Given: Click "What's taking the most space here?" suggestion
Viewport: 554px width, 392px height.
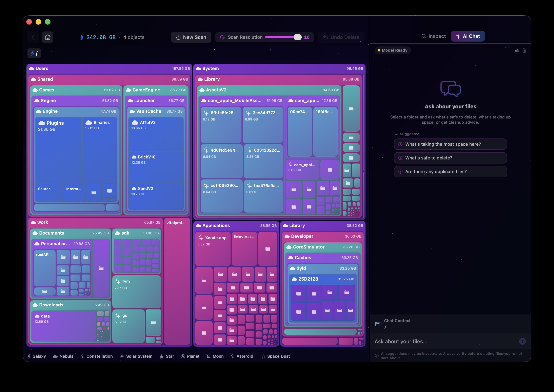Looking at the screenshot, I should point(450,144).
